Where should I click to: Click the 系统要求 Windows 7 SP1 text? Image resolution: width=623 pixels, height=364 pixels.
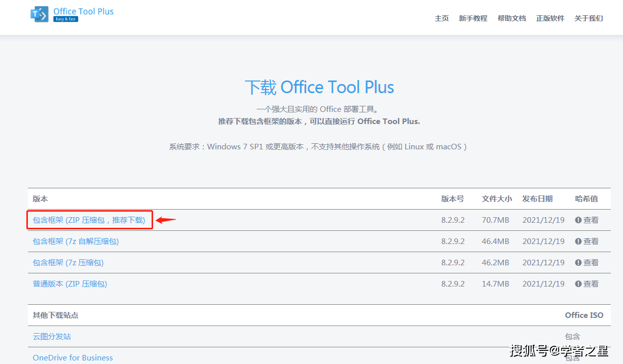tap(318, 147)
